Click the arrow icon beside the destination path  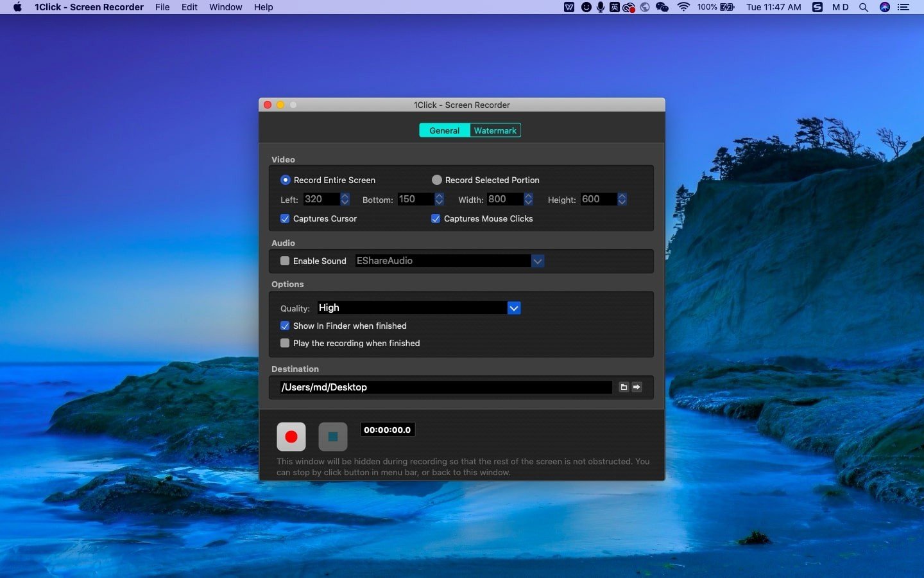coord(637,387)
